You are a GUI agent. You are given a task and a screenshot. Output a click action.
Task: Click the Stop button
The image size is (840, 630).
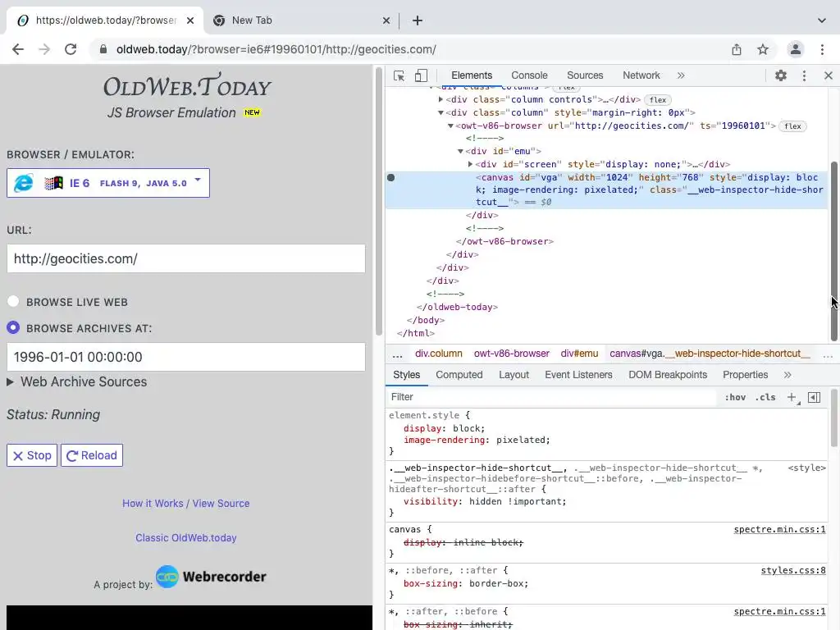tap(32, 455)
